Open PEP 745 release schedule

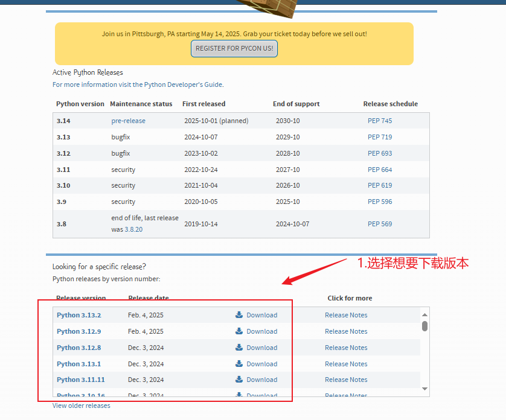coord(380,121)
